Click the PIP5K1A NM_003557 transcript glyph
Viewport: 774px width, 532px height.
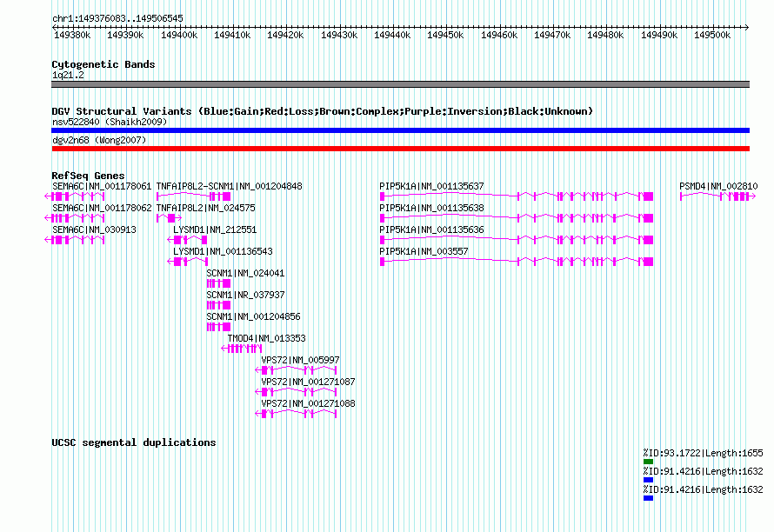point(517,262)
